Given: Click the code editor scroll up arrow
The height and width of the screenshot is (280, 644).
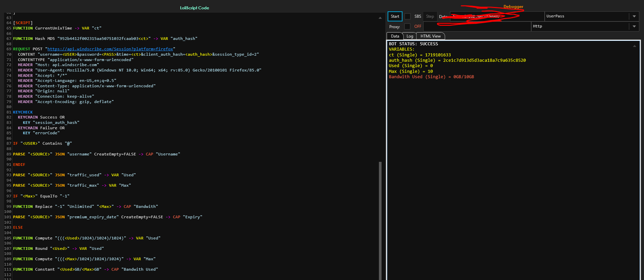Looking at the screenshot, I should click(380, 17).
